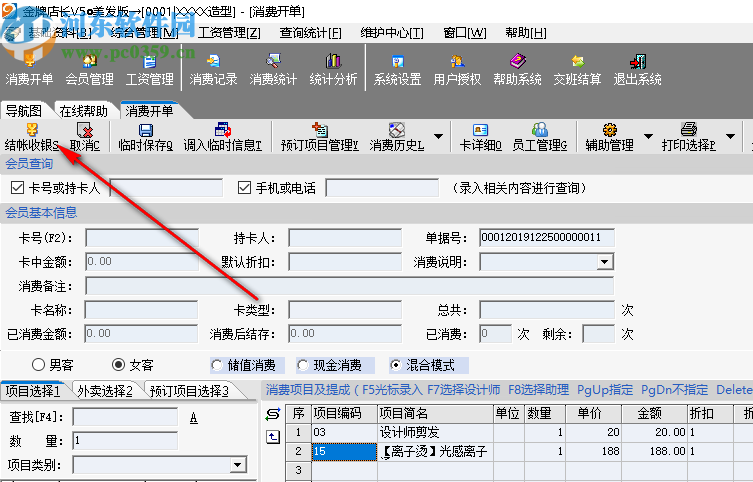
Task: Switch to 项目选择1 tab
Action: pos(33,391)
